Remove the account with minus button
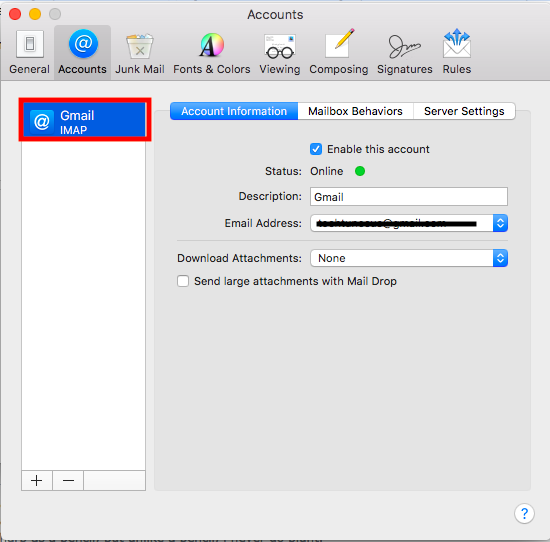Image resolution: width=550 pixels, height=542 pixels. click(x=68, y=480)
